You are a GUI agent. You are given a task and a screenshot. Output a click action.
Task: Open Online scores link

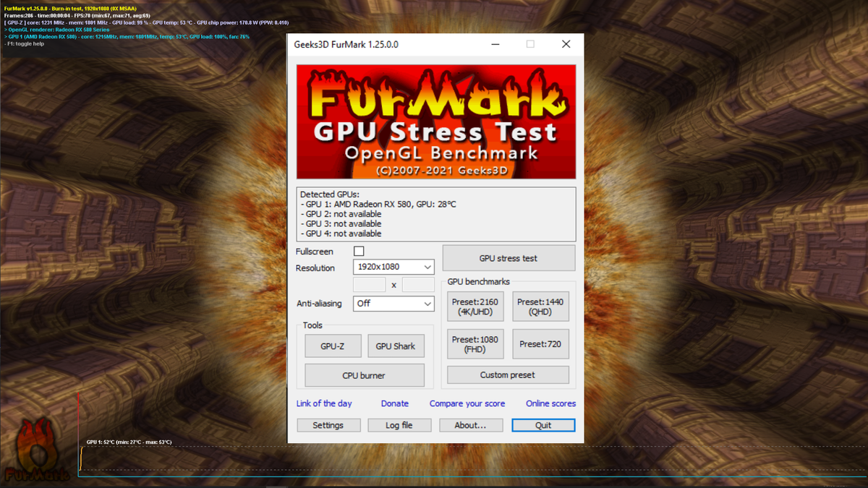pos(551,403)
